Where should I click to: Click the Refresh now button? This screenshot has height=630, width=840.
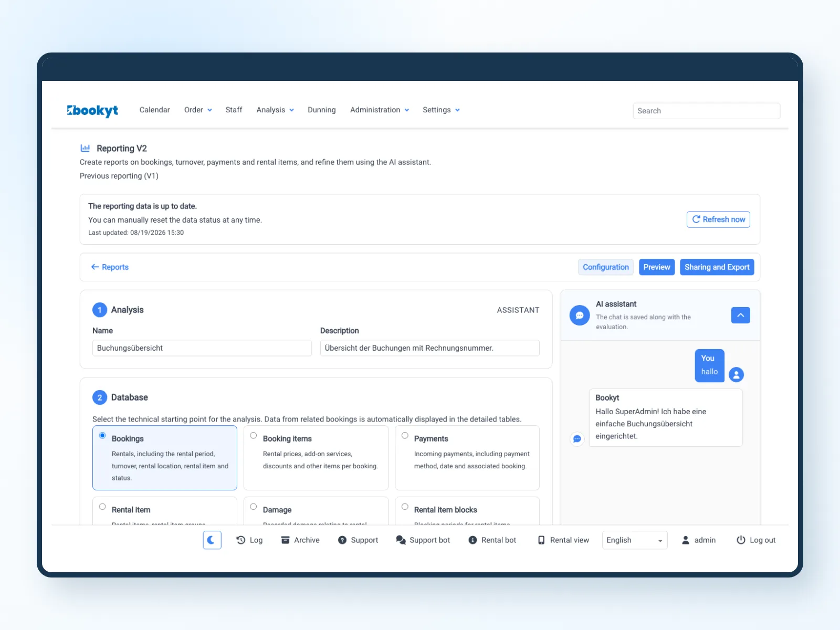click(718, 219)
